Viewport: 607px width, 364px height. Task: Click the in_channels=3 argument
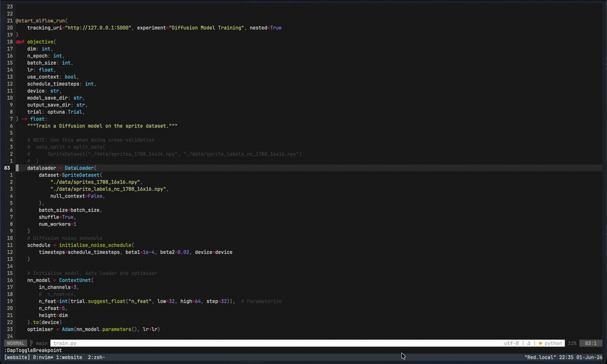point(59,287)
